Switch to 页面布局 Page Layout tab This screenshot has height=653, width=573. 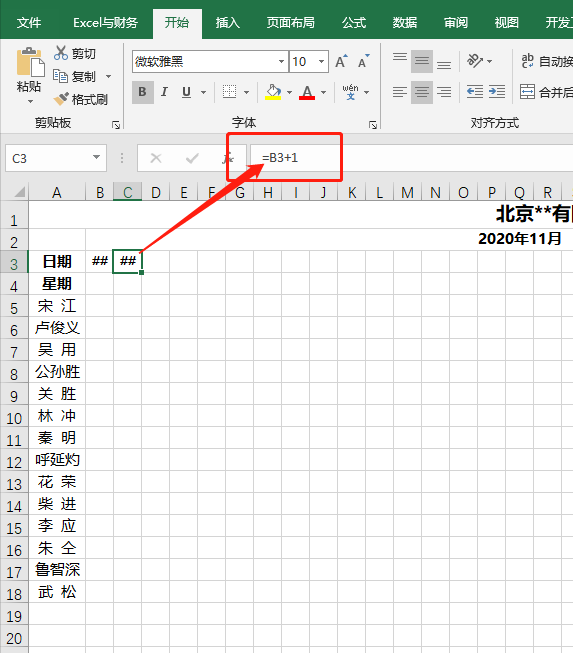[x=291, y=22]
